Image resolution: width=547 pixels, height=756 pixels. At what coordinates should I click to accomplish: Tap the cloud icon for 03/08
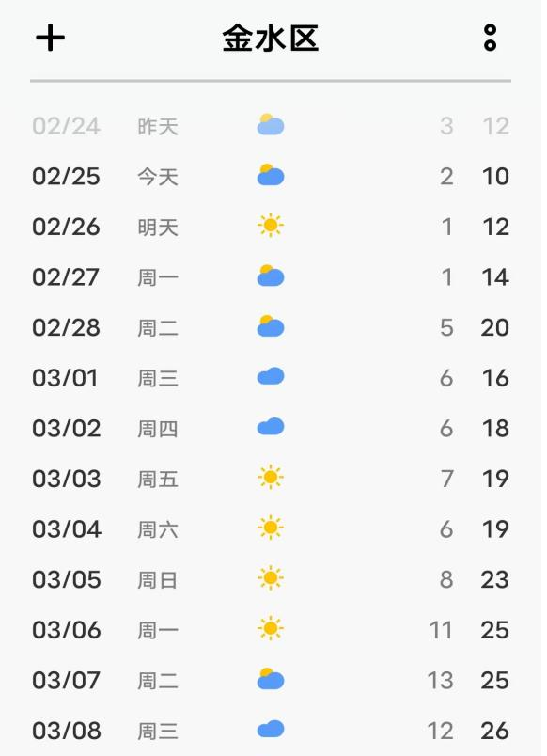pos(271,729)
